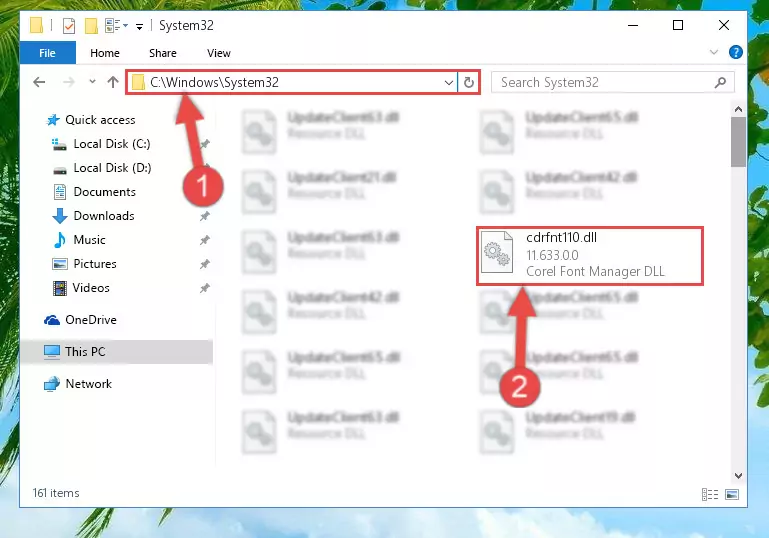Click the Forward navigation arrow
Viewport: 769px width, 538px height.
(69, 82)
